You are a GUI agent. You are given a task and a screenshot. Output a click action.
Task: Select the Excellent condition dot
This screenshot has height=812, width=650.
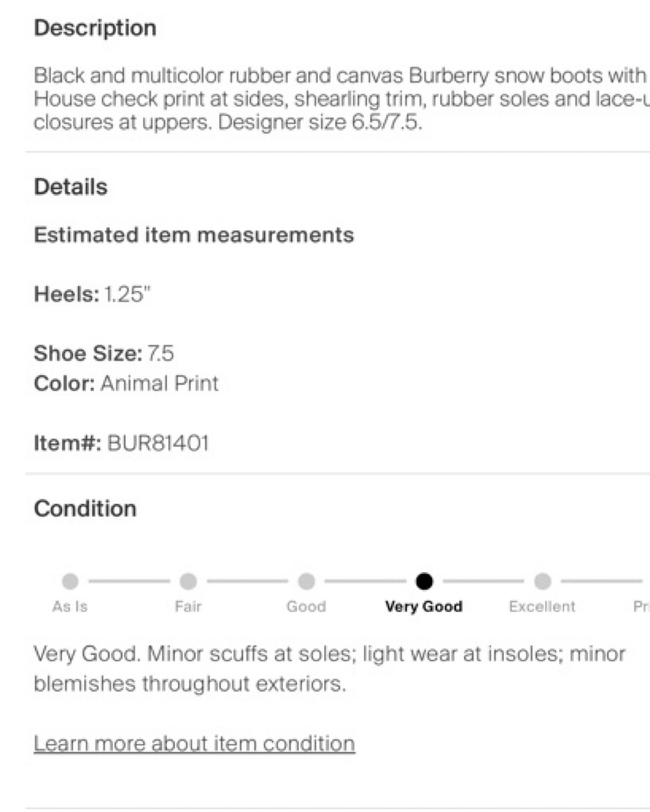tap(542, 581)
